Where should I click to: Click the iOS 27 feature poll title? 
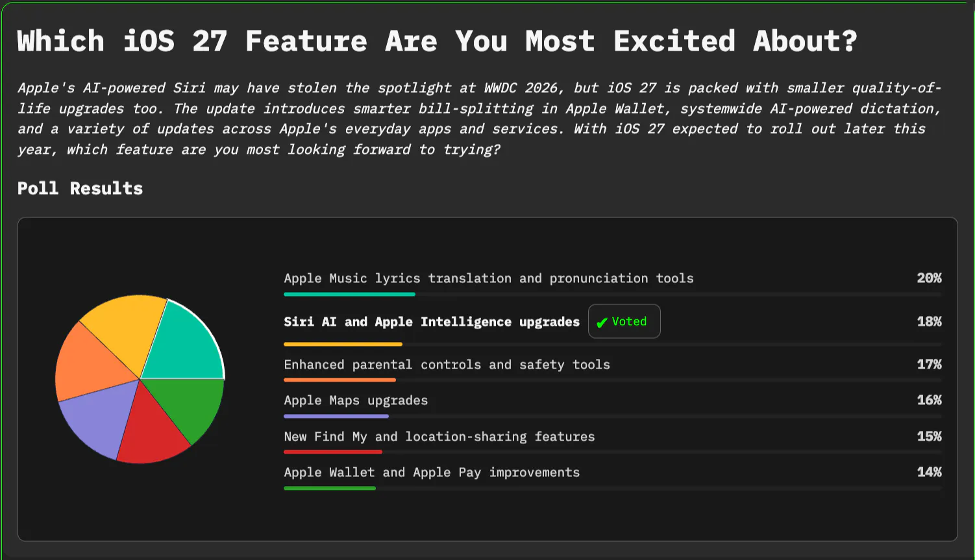click(437, 41)
